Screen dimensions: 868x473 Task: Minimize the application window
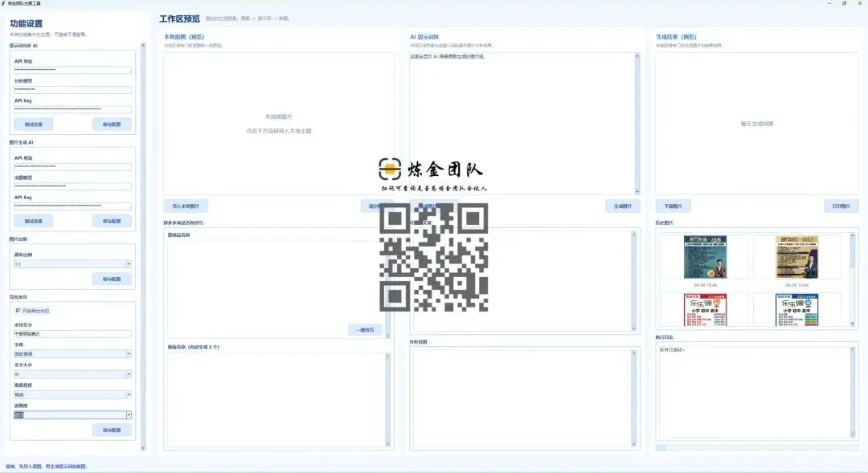pos(829,3)
